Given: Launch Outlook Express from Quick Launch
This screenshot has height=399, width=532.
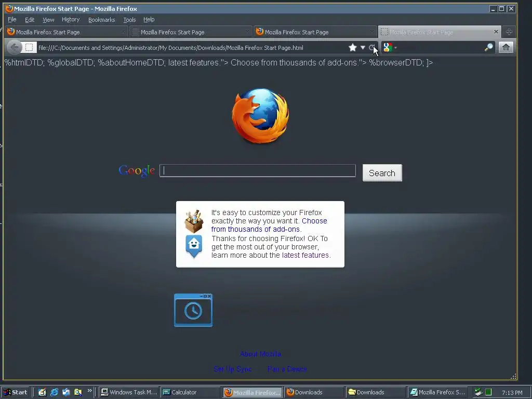Looking at the screenshot, I should click(x=66, y=392).
